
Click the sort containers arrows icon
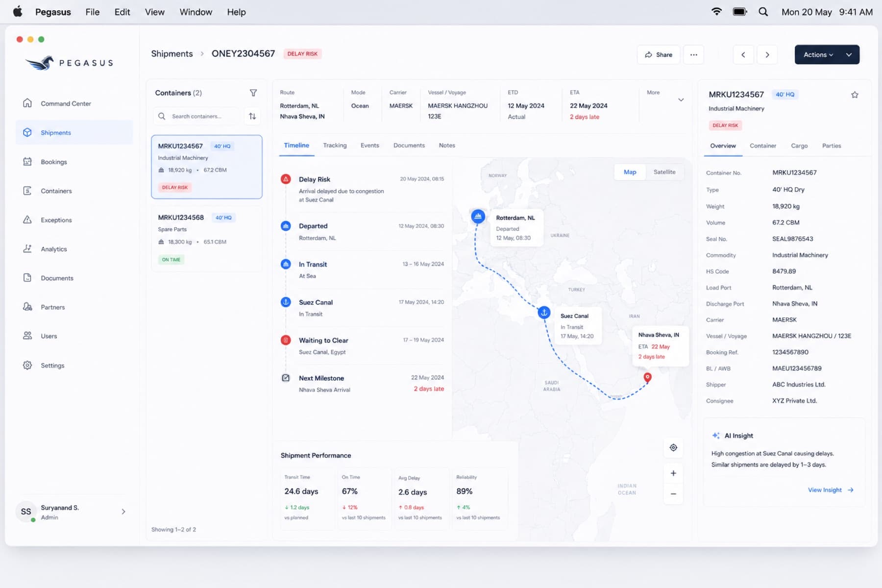coord(252,116)
